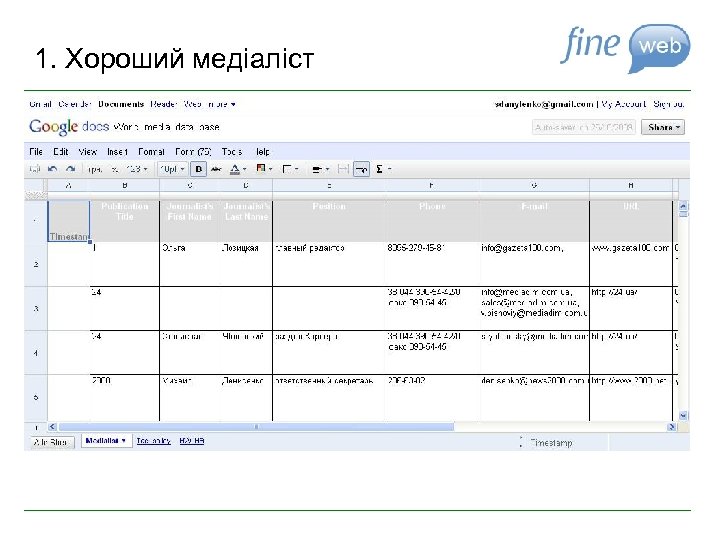Select the Position header cell
This screenshot has height=540, width=720.
pos(329,221)
